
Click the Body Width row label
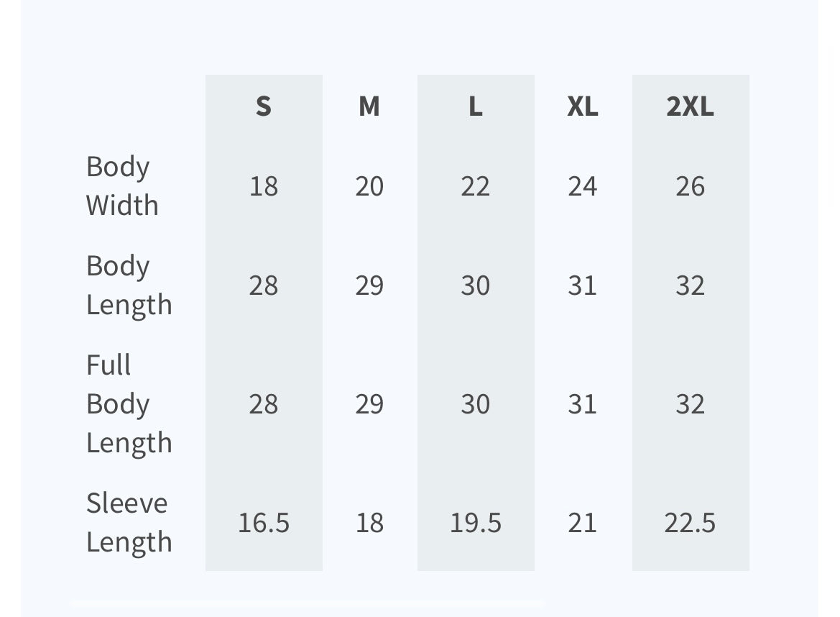[122, 186]
